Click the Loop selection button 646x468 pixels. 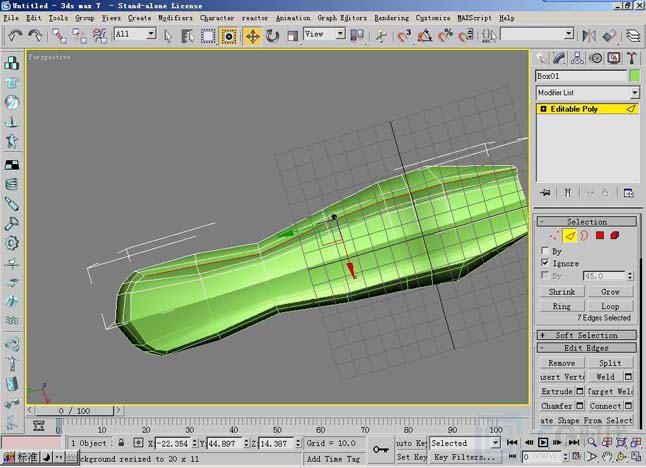click(610, 306)
